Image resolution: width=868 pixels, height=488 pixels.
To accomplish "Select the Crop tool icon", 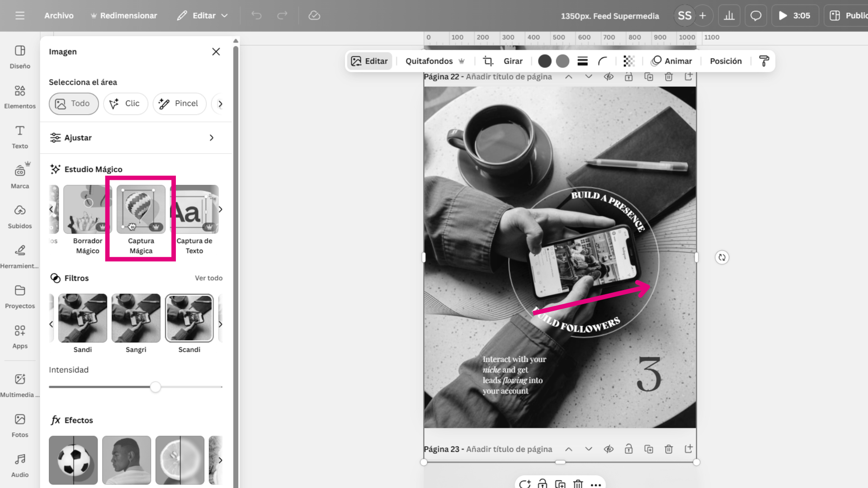I will click(x=488, y=61).
